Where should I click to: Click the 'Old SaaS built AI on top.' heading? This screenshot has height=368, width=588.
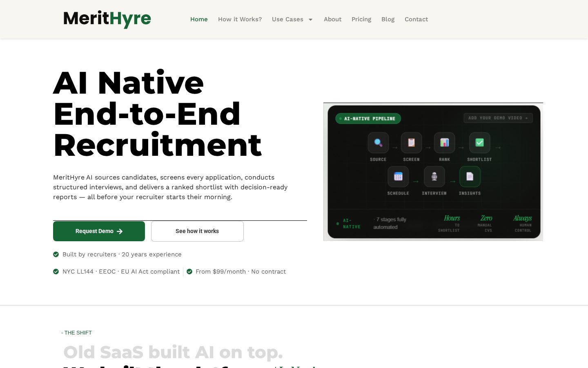[x=173, y=352]
